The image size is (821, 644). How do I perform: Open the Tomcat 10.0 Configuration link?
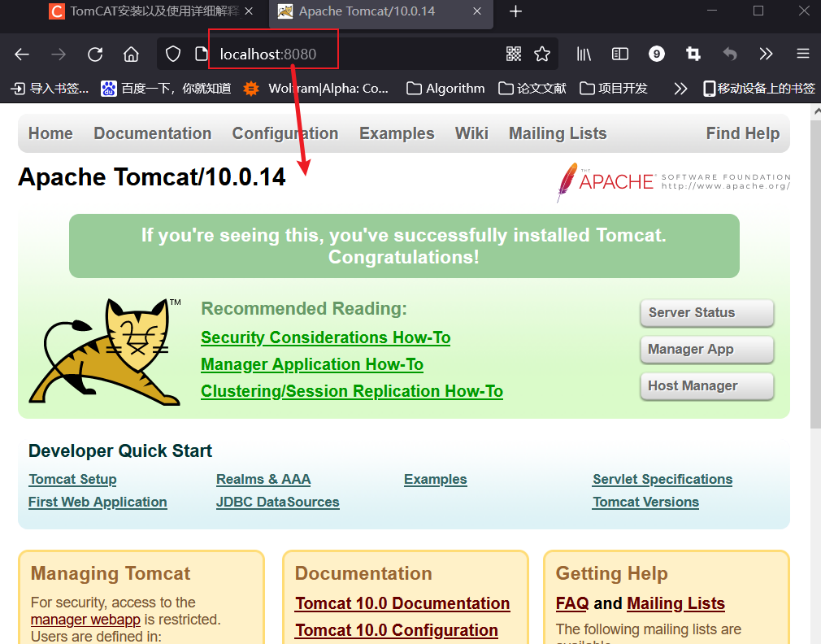397,630
